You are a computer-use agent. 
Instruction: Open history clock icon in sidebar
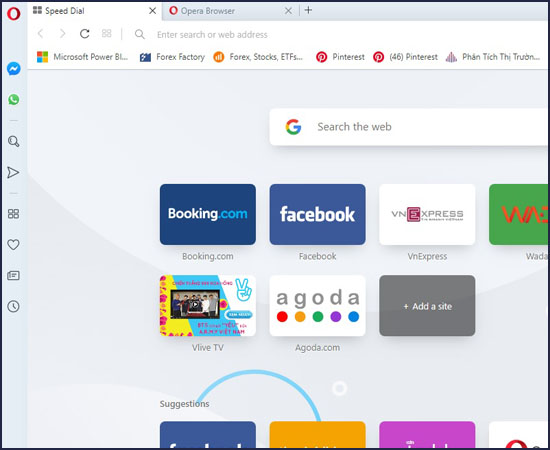click(x=13, y=306)
